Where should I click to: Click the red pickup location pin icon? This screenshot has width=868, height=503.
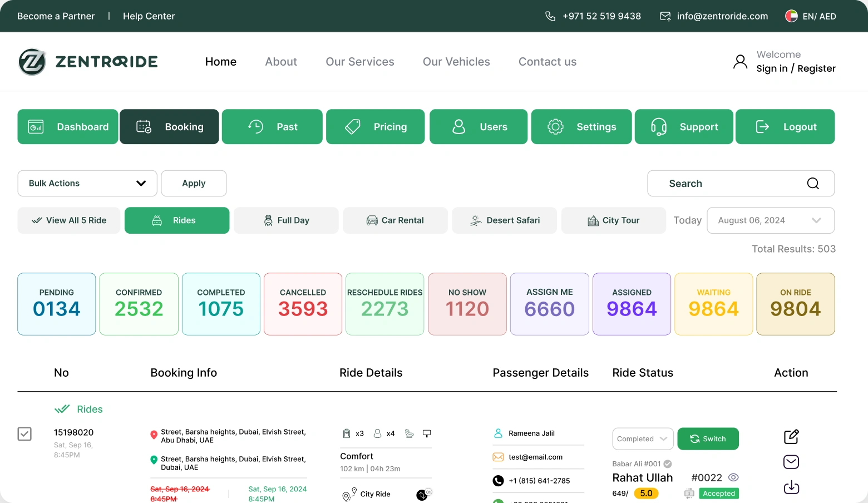[154, 435]
